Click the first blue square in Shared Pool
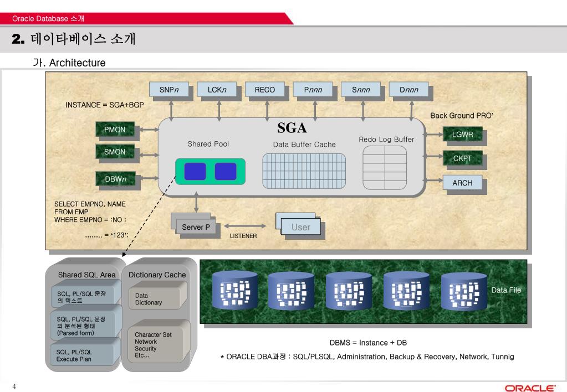Image resolution: width=567 pixels, height=392 pixels. point(195,171)
